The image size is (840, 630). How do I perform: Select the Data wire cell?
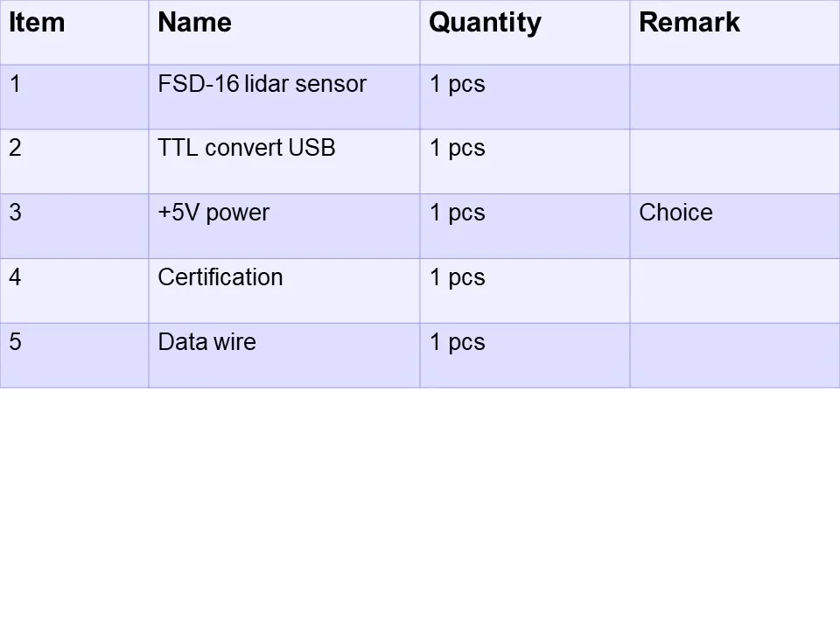tap(284, 355)
